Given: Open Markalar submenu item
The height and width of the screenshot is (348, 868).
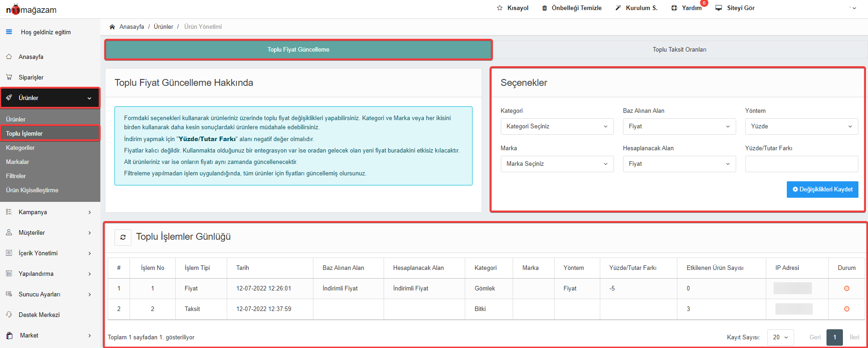Looking at the screenshot, I should [x=17, y=162].
